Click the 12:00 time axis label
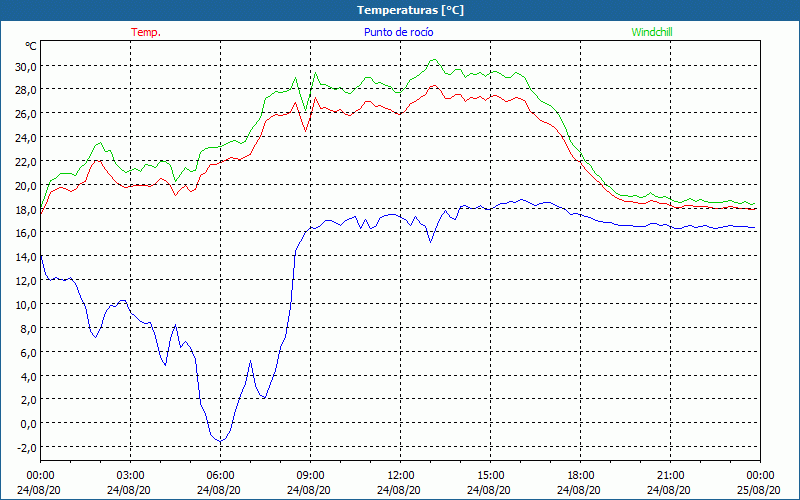The image size is (800, 500). (401, 476)
